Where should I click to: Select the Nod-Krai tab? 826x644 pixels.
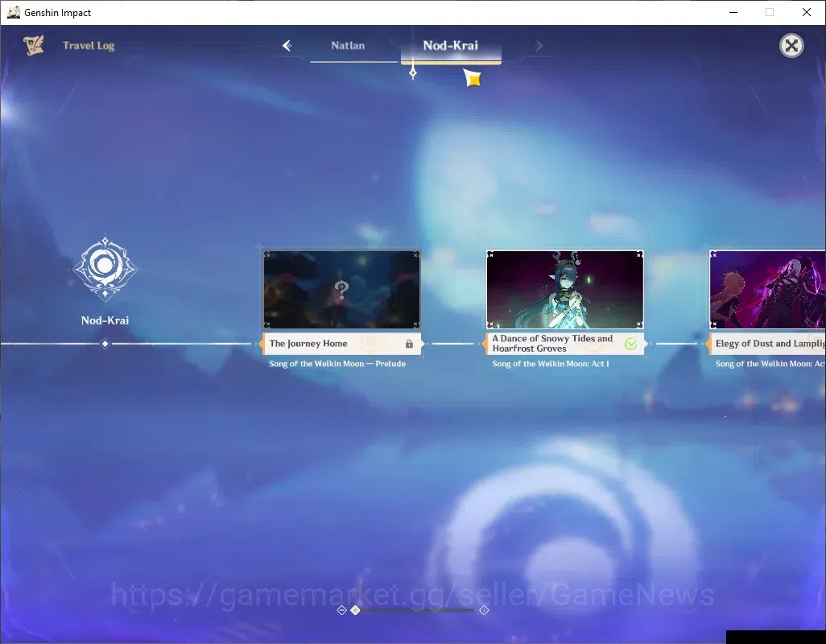[451, 46]
